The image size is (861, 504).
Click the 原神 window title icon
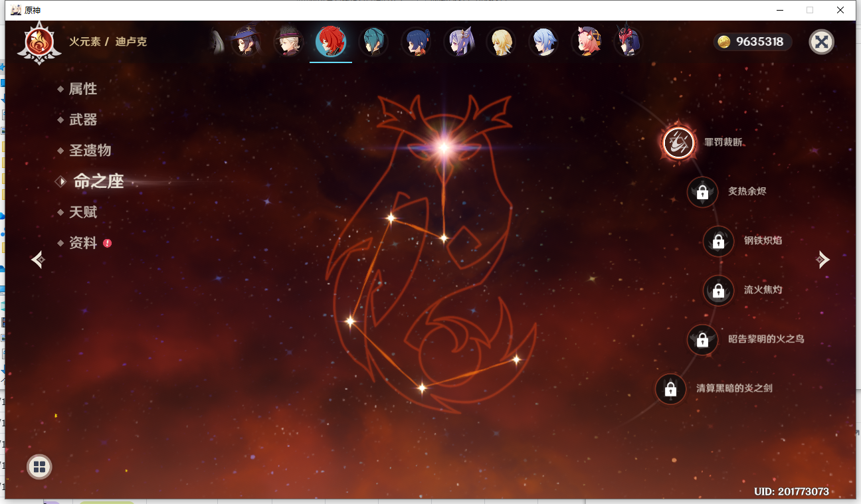[16, 10]
